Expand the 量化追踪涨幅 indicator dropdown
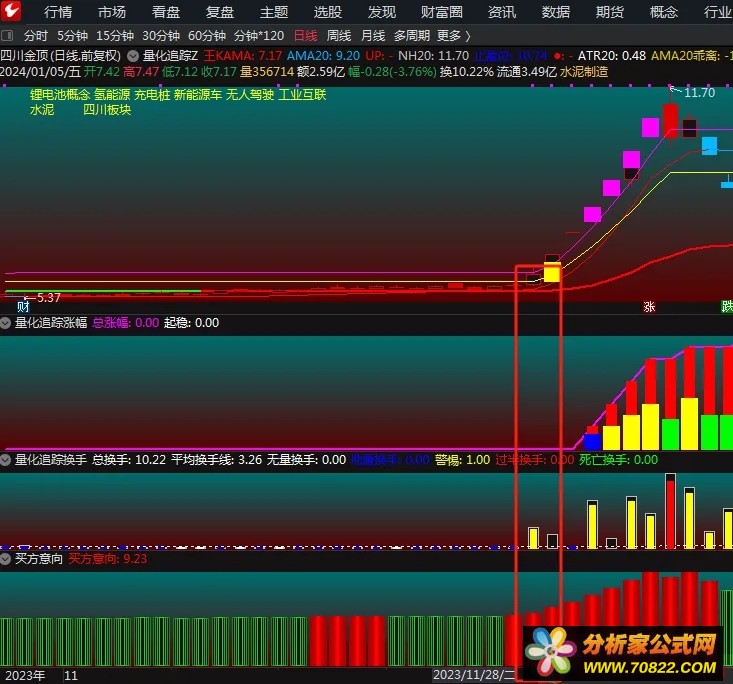The image size is (733, 684). pyautogui.click(x=6, y=323)
